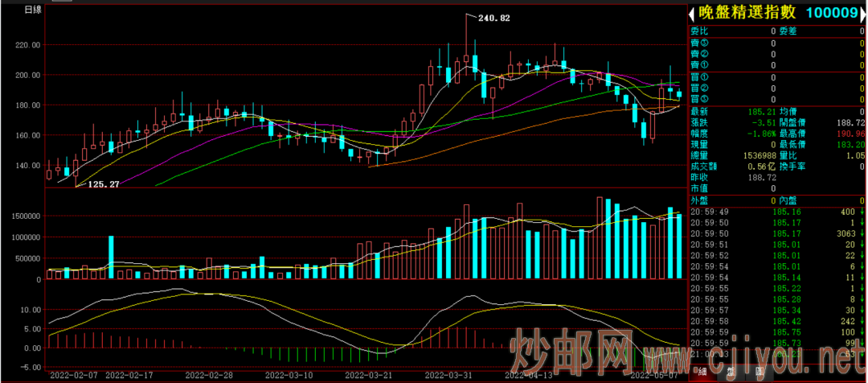This screenshot has width=868, height=383.
Task: Click the tall cyan volume bar near 2022-02-17
Action: (111, 257)
